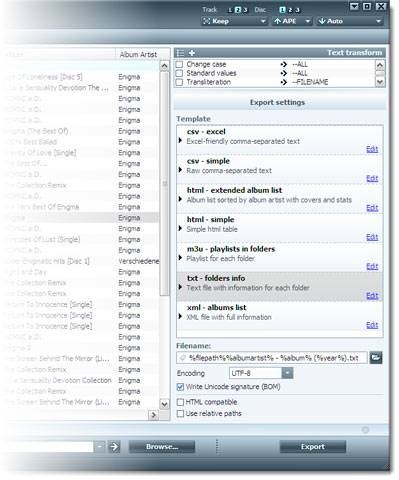Select the xml - albums list template title
Image resolution: width=399 pixels, height=480 pixels.
217,308
